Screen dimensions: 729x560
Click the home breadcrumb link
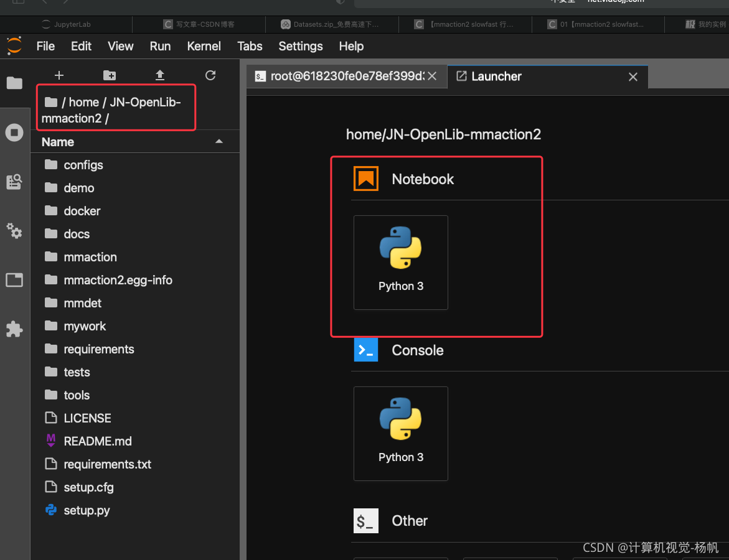83,102
